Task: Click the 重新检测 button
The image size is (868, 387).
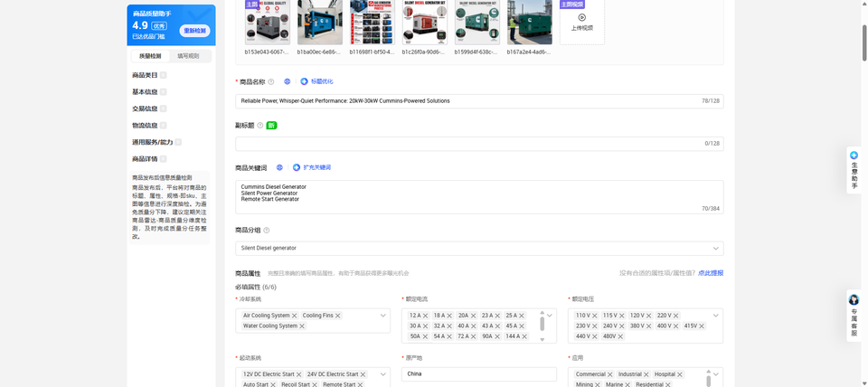Action: point(195,31)
